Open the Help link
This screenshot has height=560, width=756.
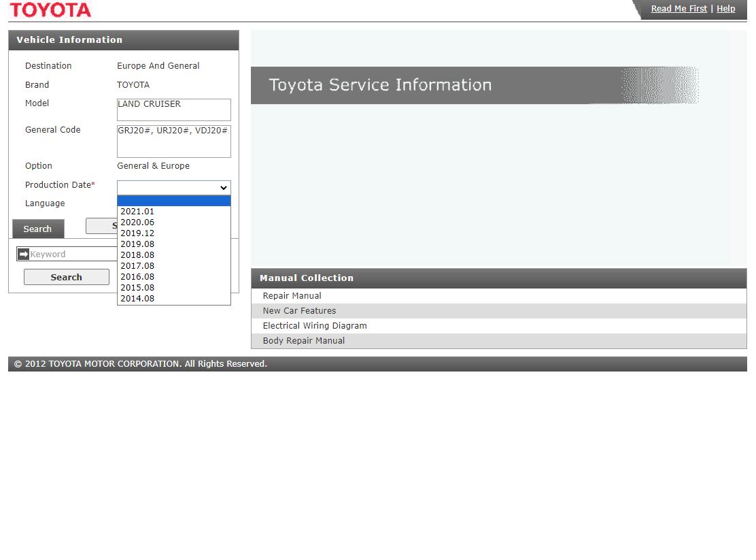(x=725, y=9)
